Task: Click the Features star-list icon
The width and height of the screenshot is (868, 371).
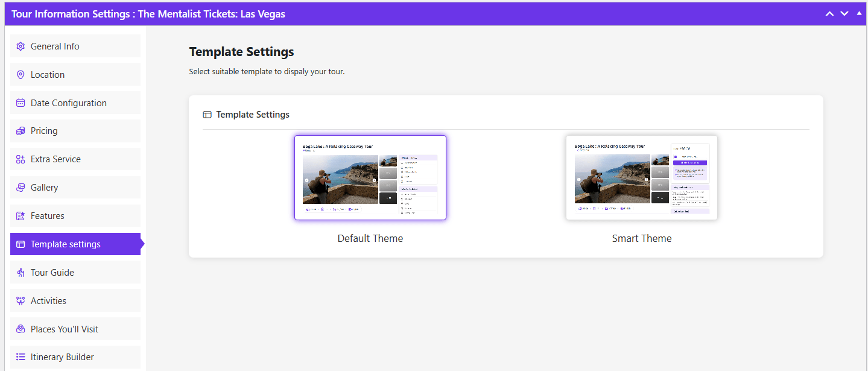Action: pyautogui.click(x=21, y=216)
